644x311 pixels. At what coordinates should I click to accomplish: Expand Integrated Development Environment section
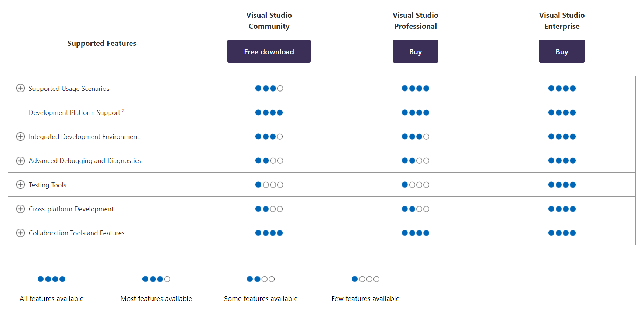click(21, 137)
